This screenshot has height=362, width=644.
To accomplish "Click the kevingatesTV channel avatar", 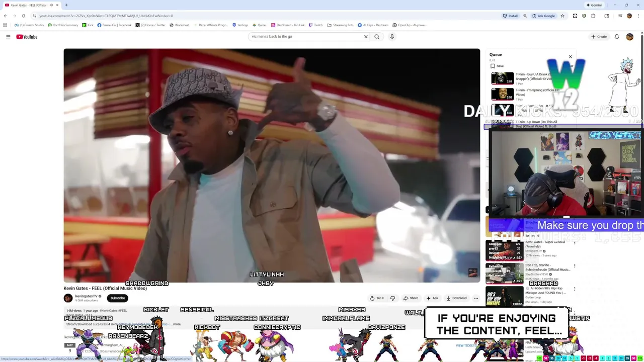I will coord(68,298).
